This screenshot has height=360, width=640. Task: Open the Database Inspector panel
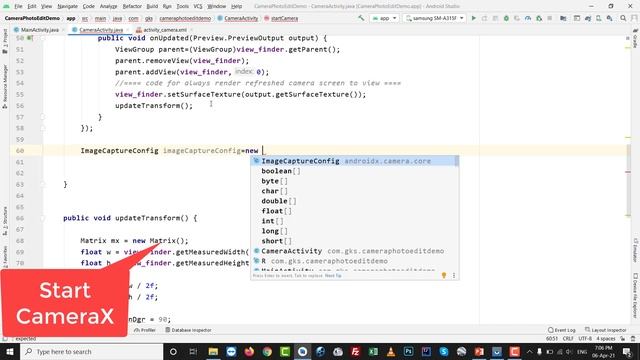pyautogui.click(x=188, y=330)
